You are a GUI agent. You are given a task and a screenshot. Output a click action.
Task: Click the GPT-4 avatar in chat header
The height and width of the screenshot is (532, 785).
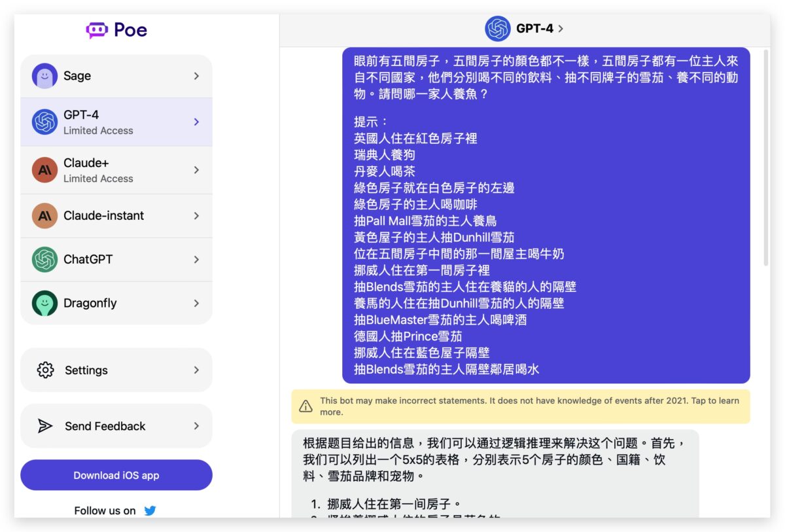click(x=498, y=29)
